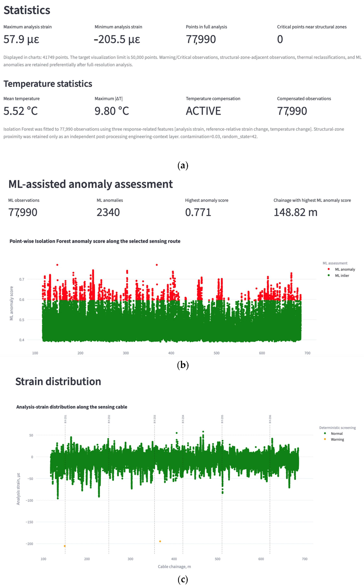Select the R-Y-Z06 zone marker label
This screenshot has width=364, height=588.
tap(270, 419)
